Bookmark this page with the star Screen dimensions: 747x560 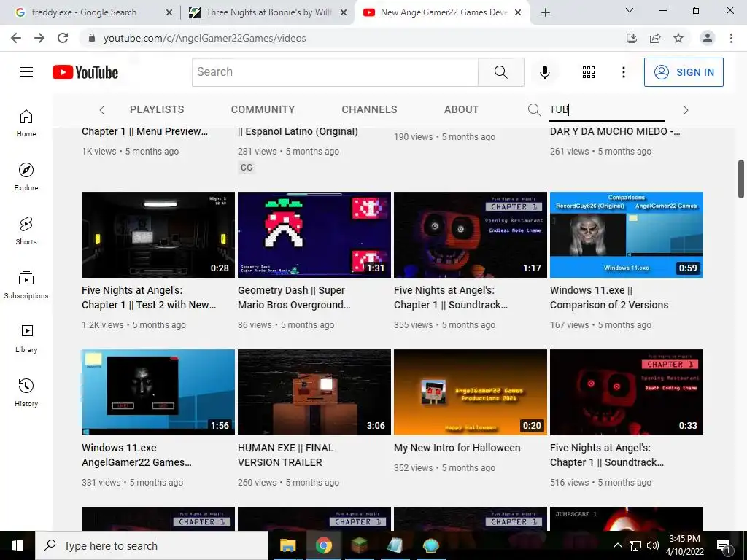click(678, 38)
